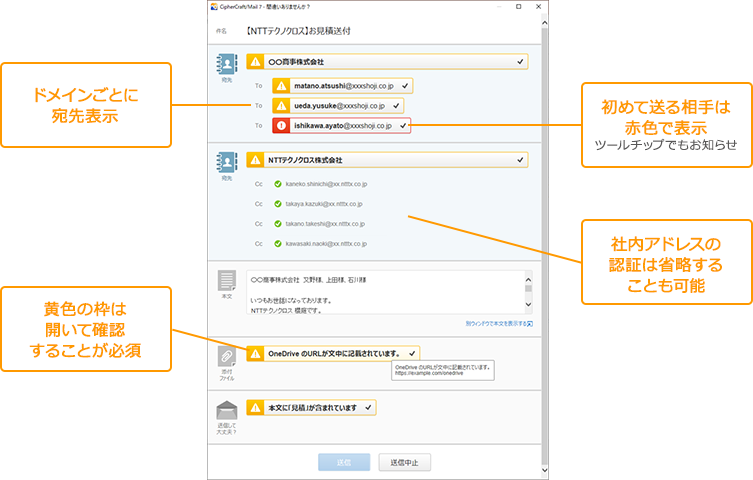Click green check icon beside takaya.kazuki address

(x=278, y=204)
